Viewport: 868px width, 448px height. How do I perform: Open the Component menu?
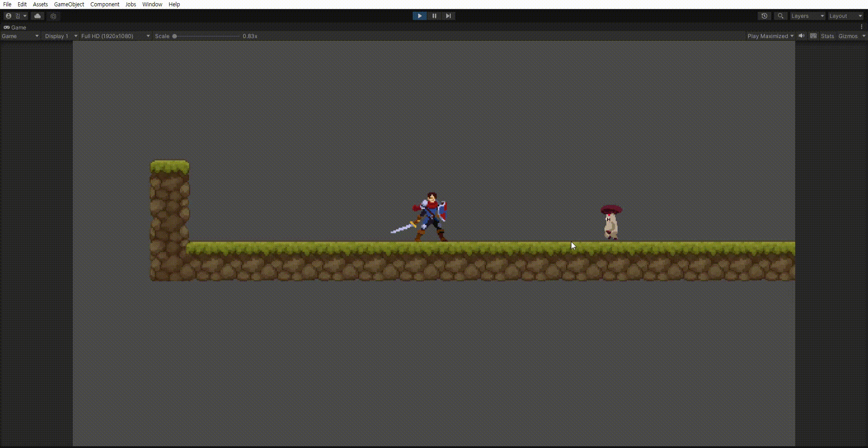(105, 5)
